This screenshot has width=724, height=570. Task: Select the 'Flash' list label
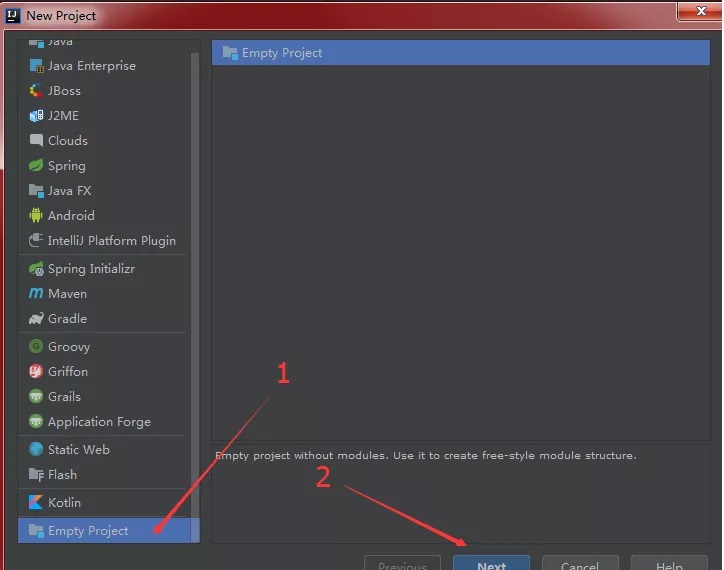coord(62,474)
